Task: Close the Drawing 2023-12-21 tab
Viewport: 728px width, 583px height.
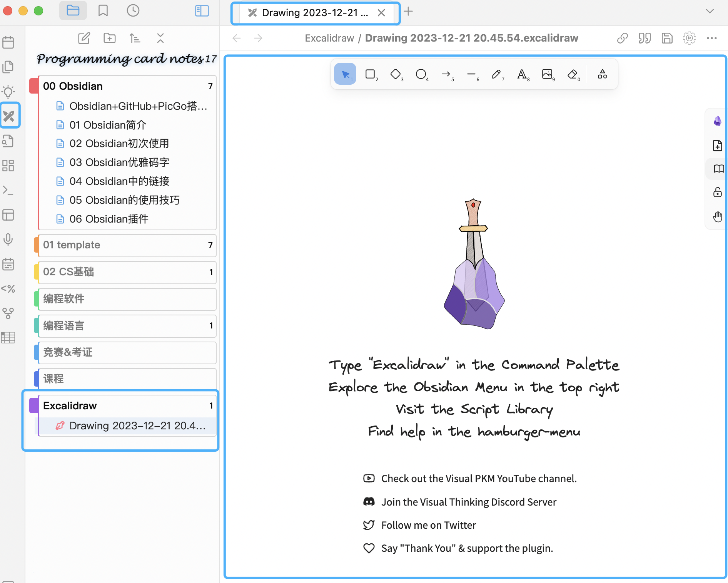Action: (381, 13)
